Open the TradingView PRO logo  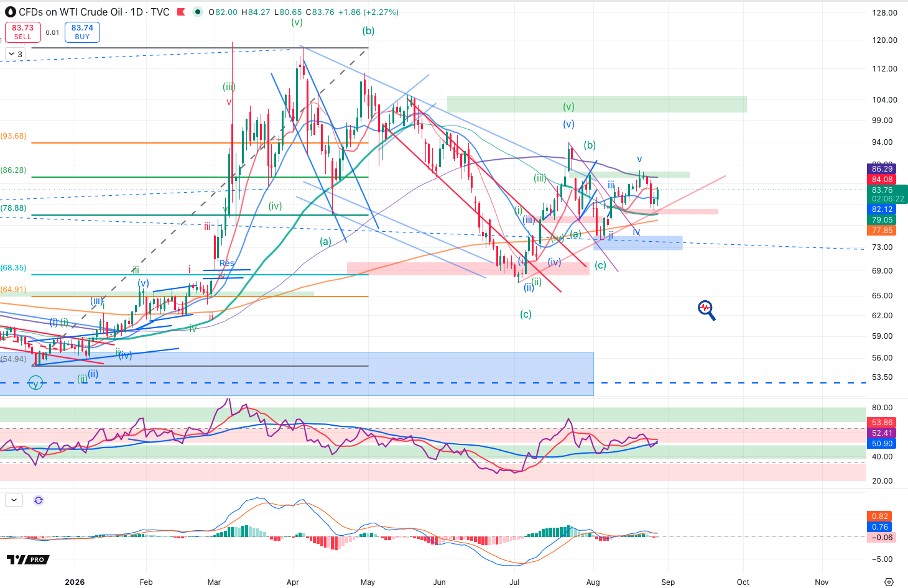[28, 559]
